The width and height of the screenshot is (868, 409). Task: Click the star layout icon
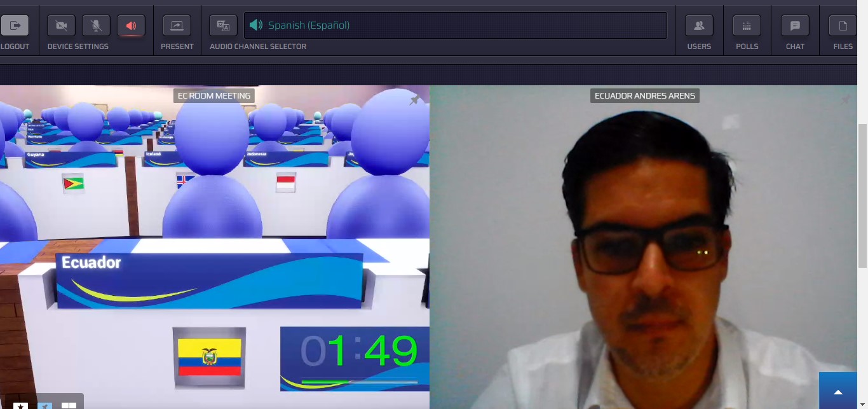point(21,405)
